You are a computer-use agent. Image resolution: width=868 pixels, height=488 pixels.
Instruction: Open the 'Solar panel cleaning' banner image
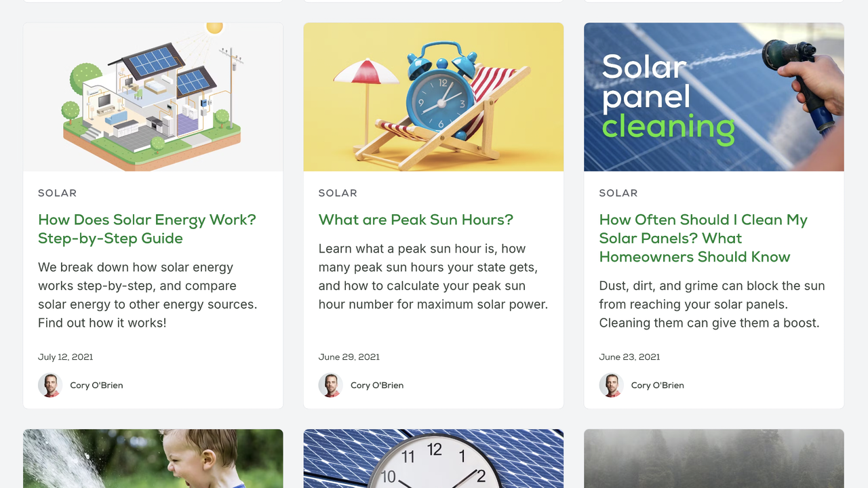713,97
